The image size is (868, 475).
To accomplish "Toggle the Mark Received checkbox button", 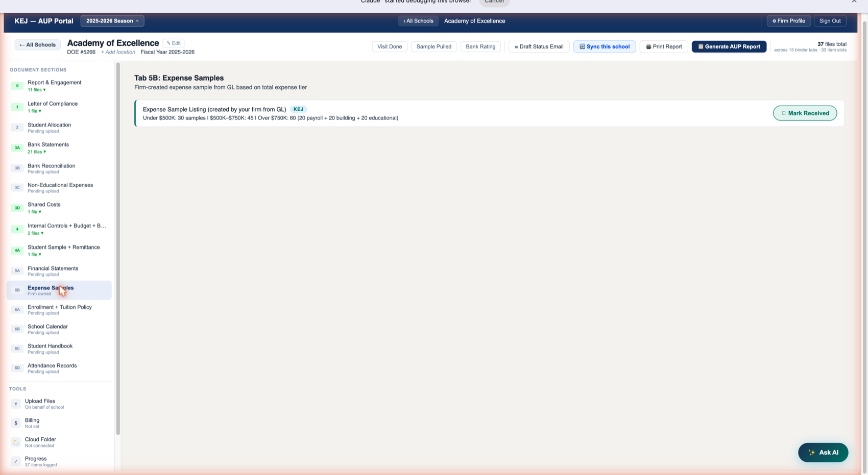I will (x=805, y=113).
